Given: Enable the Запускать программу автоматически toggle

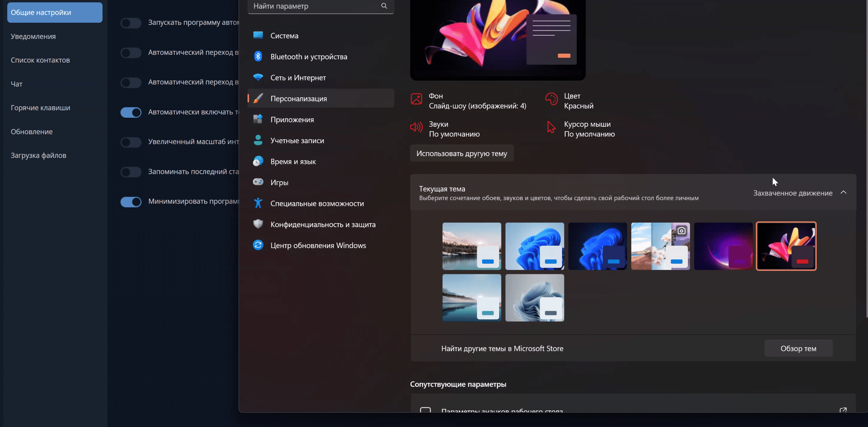Looking at the screenshot, I should (x=131, y=23).
